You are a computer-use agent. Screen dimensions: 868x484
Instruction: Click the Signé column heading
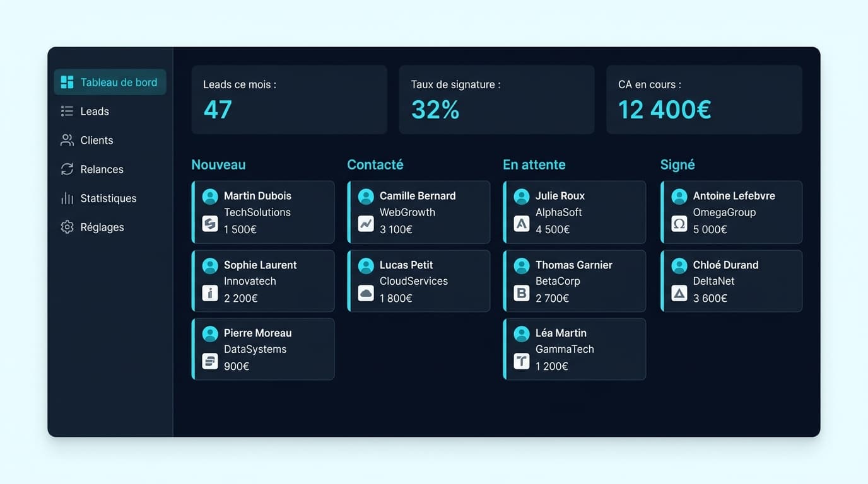677,164
